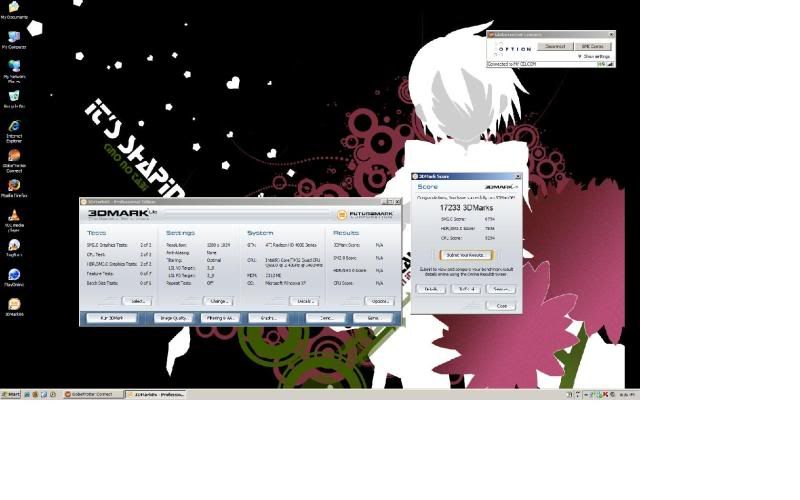Click the Repeat Tests setting row

pos(190,283)
